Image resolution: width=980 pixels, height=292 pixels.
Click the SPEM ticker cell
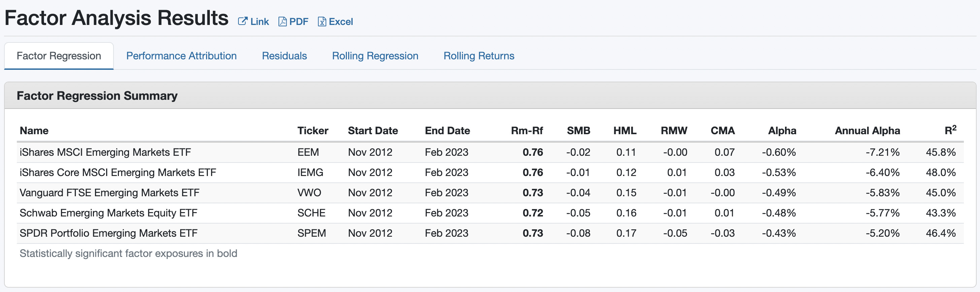click(x=312, y=233)
